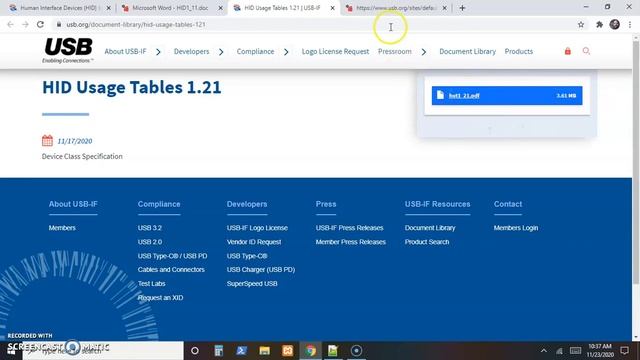Click the USB Enabling Connections logo
640x360 pixels.
(68, 51)
